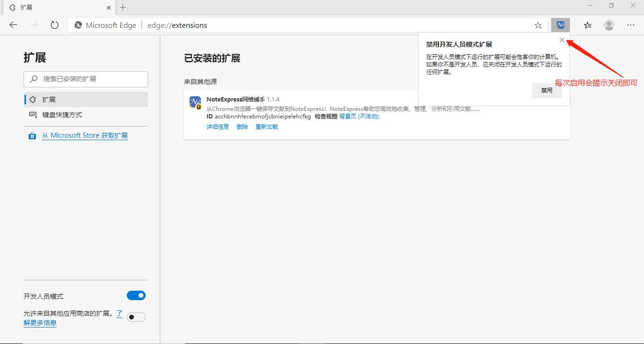644x344 pixels.
Task: Click the 来自其他源 label
Action: point(200,82)
